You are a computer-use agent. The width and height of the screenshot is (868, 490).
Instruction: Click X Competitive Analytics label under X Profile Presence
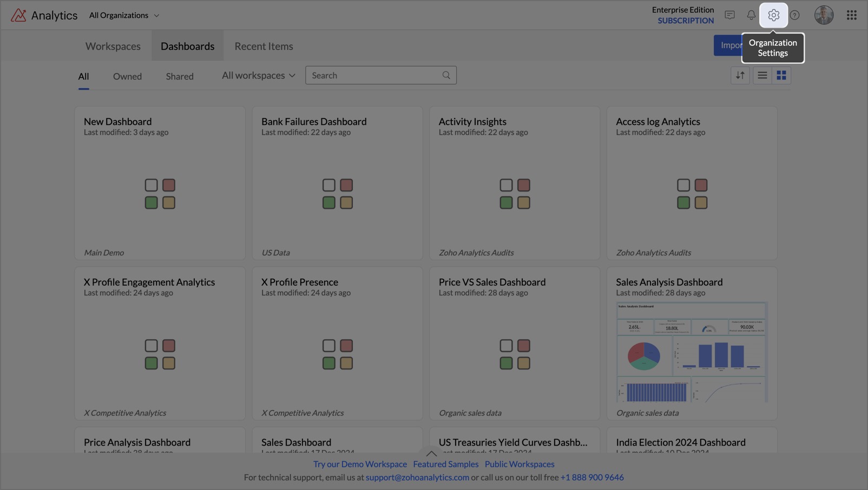pyautogui.click(x=303, y=413)
